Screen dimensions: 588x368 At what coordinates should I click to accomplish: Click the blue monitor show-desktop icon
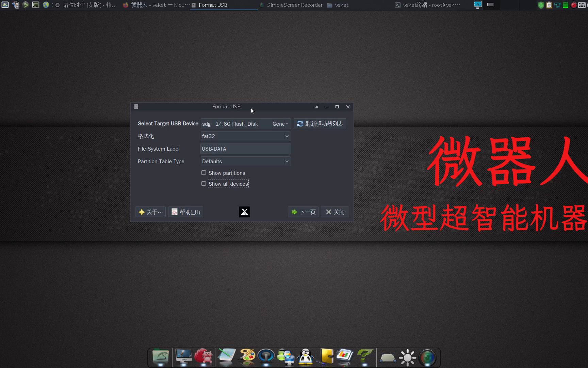coord(478,5)
